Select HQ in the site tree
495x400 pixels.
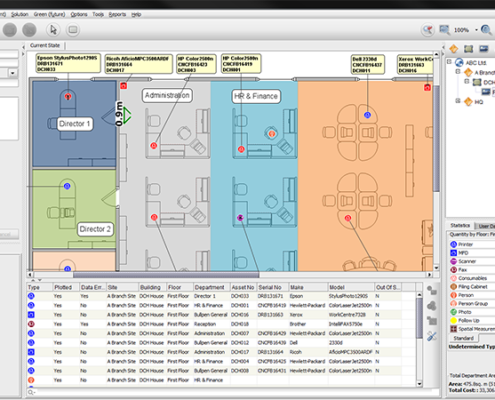479,102
